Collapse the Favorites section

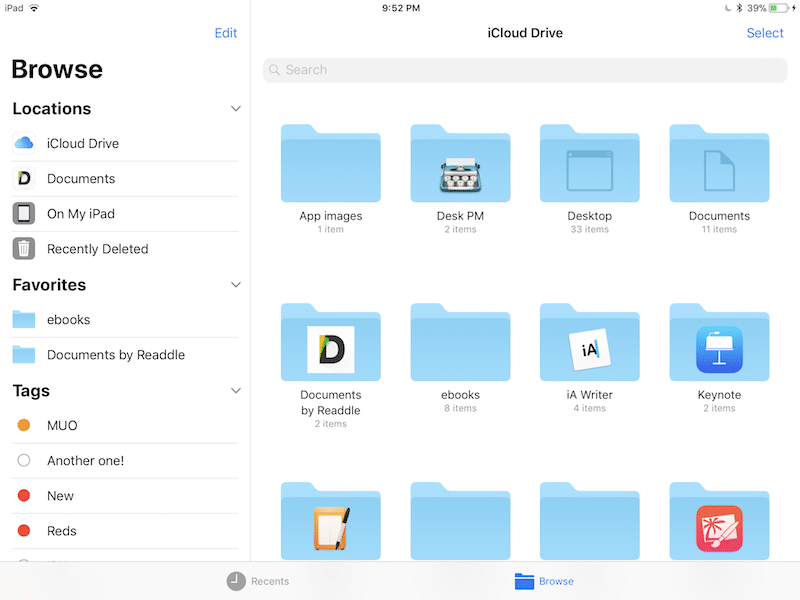pyautogui.click(x=236, y=285)
